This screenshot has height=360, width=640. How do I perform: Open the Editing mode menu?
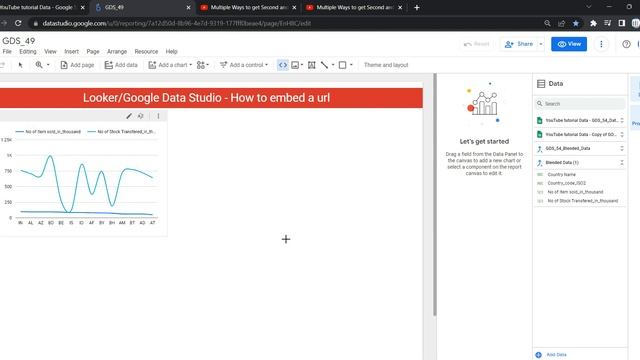tap(28, 51)
